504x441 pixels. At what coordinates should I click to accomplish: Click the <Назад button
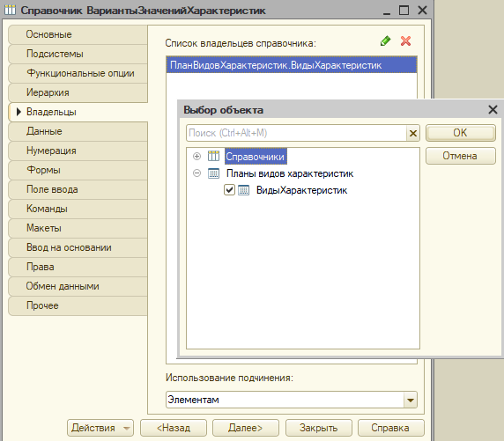[174, 428]
